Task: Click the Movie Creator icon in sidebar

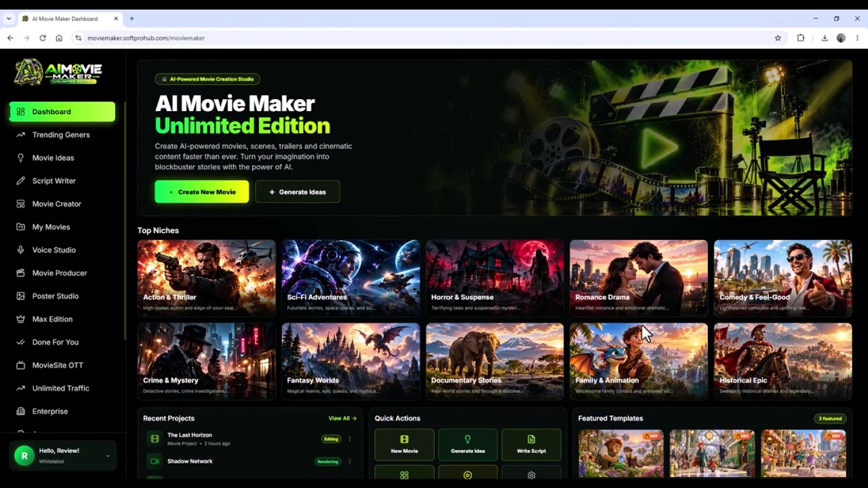Action: click(x=20, y=204)
